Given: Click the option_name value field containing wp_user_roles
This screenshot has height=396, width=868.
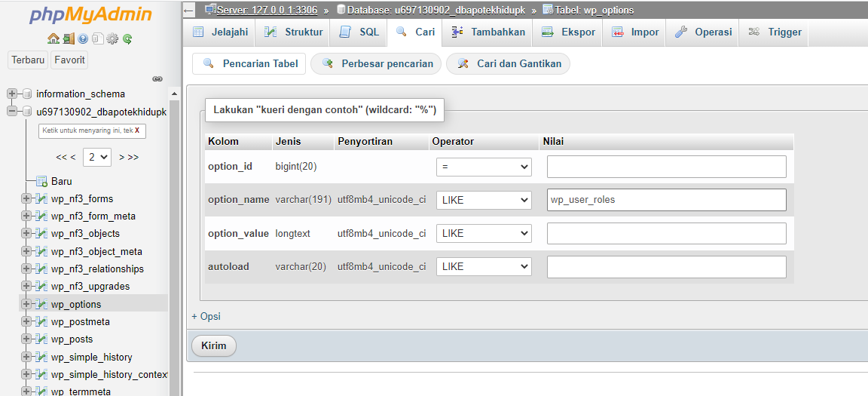Looking at the screenshot, I should [667, 200].
